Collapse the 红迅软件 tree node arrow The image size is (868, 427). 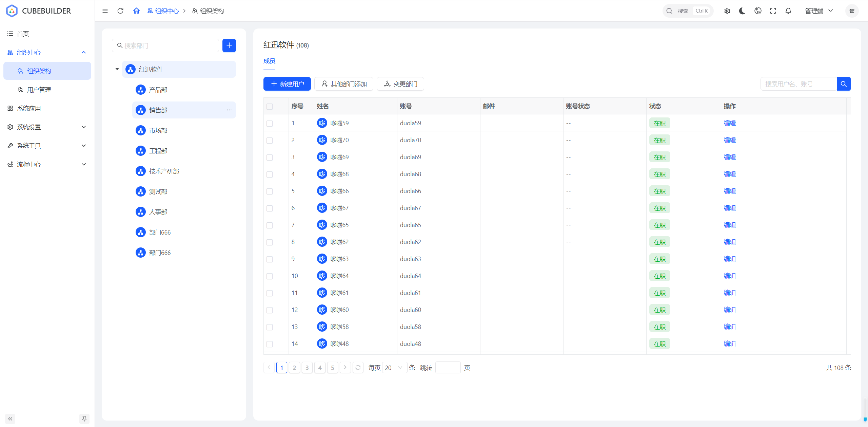click(117, 69)
